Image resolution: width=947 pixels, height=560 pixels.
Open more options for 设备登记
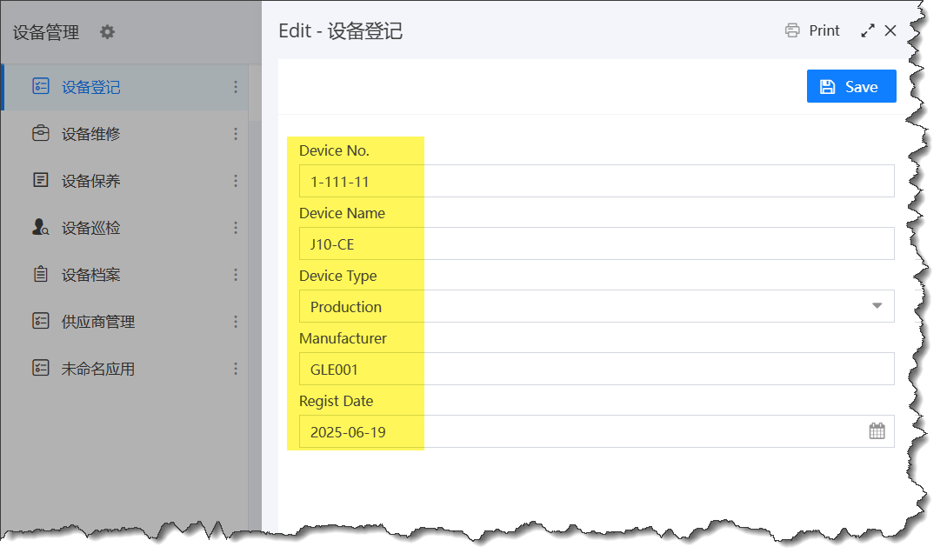tap(236, 87)
